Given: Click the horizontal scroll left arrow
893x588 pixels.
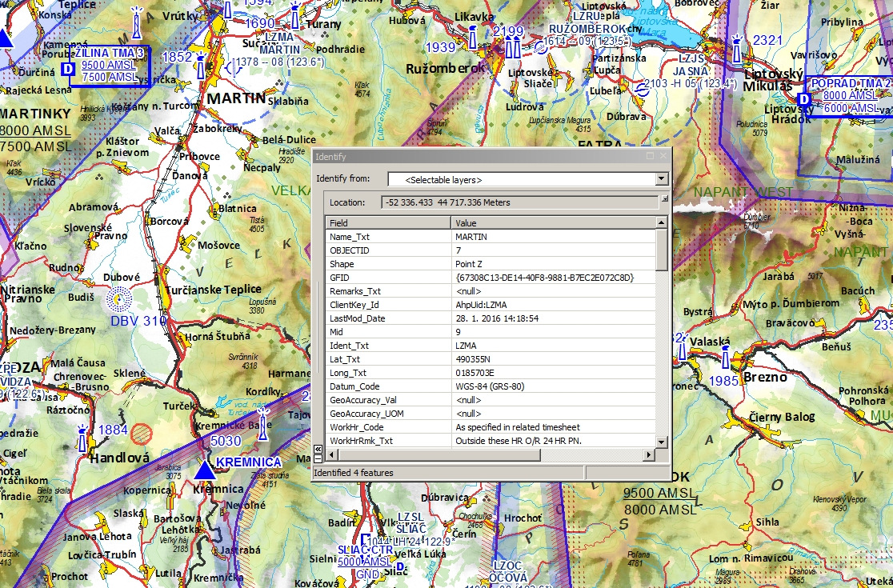Looking at the screenshot, I should tap(331, 454).
